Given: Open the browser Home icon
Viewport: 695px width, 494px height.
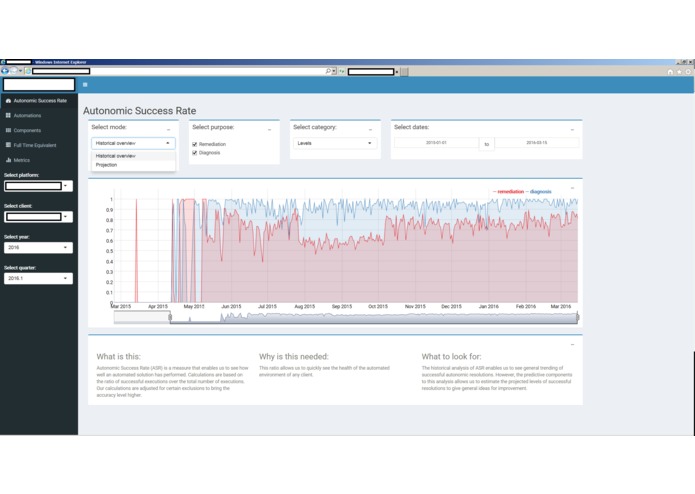Looking at the screenshot, I should click(x=670, y=72).
